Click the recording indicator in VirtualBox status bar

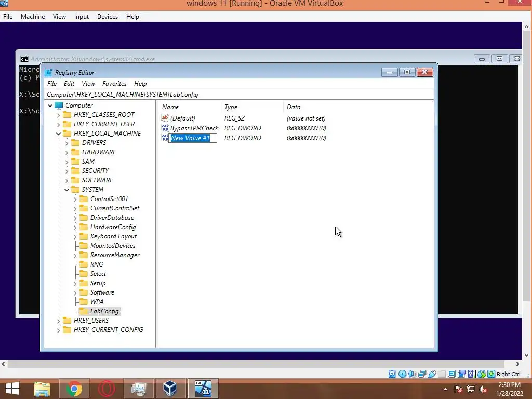pyautogui.click(x=461, y=374)
